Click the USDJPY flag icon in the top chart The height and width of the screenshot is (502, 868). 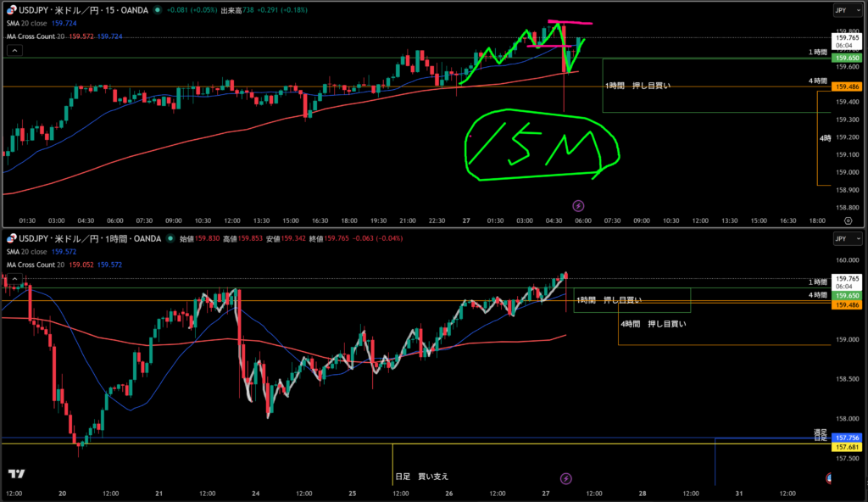pyautogui.click(x=11, y=10)
